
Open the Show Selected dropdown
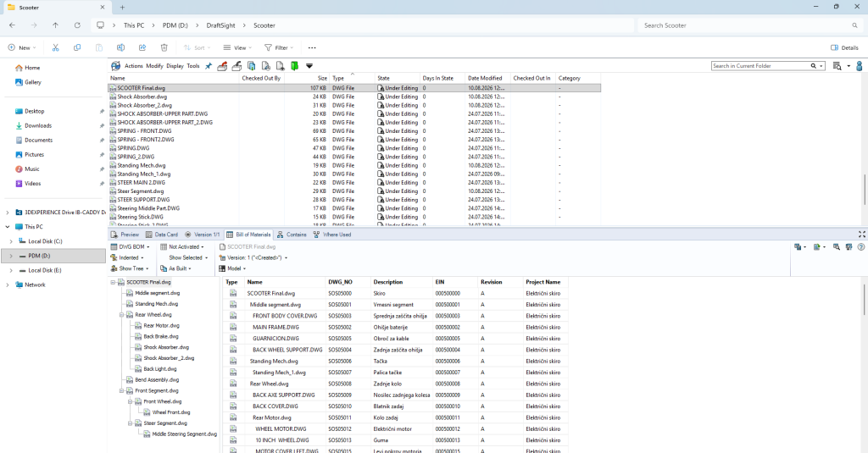click(188, 257)
